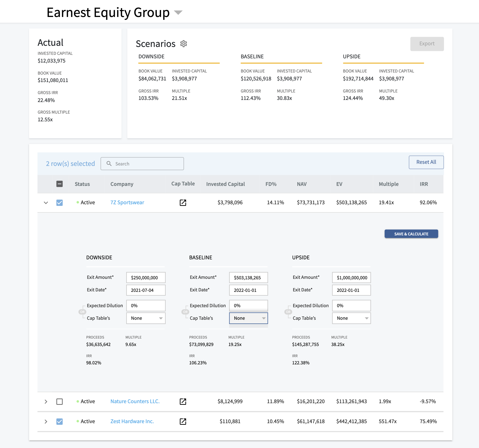Click the BASELINE scenario heading at top
Screen dimensions: 479x448
(252, 56)
